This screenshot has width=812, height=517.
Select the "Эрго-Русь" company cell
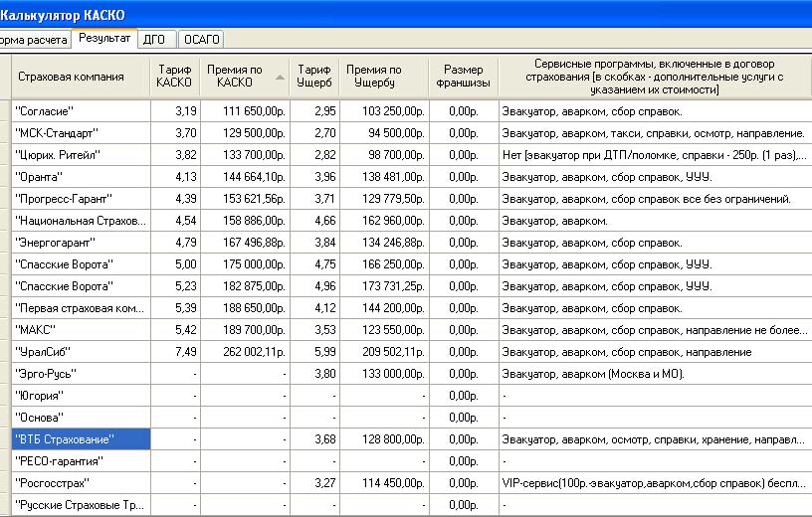pyautogui.click(x=81, y=374)
